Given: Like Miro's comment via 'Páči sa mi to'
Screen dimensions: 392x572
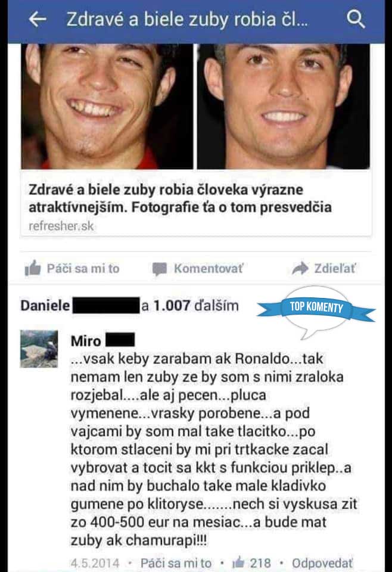Looking at the screenshot, I should (176, 563).
